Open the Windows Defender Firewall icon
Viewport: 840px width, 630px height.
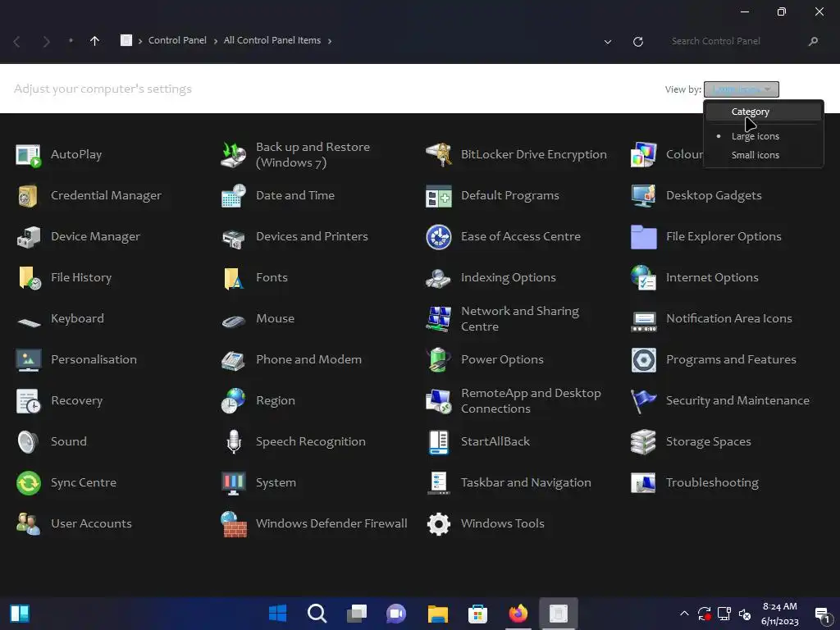(x=234, y=524)
